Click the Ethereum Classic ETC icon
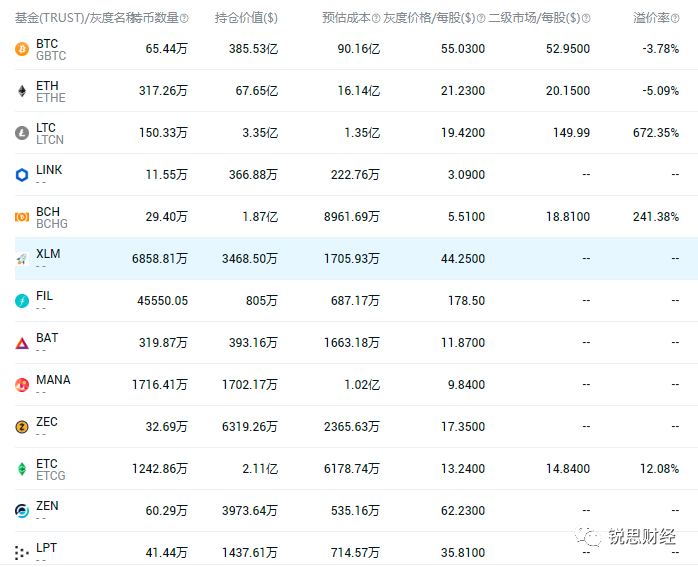The height and width of the screenshot is (567, 698). [x=22, y=469]
